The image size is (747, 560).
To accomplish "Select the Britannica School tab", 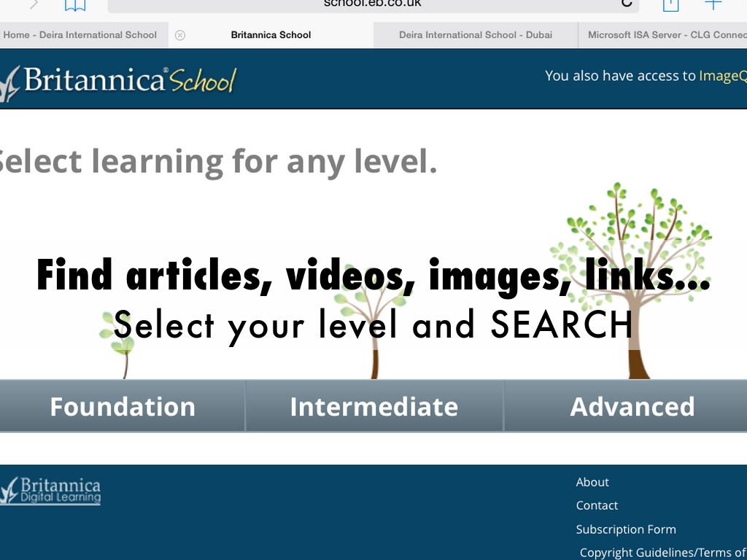I will pyautogui.click(x=271, y=35).
